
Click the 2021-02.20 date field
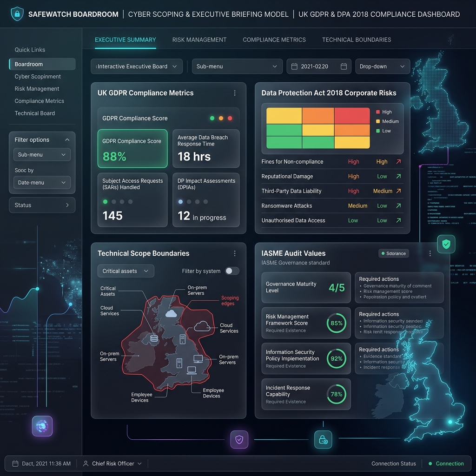[319, 66]
